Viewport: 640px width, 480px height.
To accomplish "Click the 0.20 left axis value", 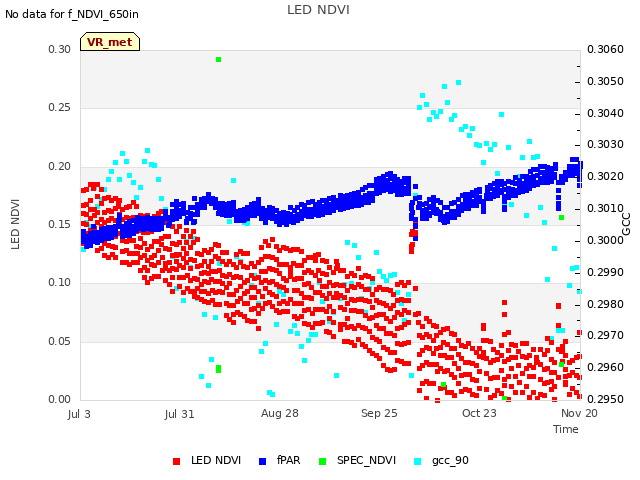I will point(60,167).
